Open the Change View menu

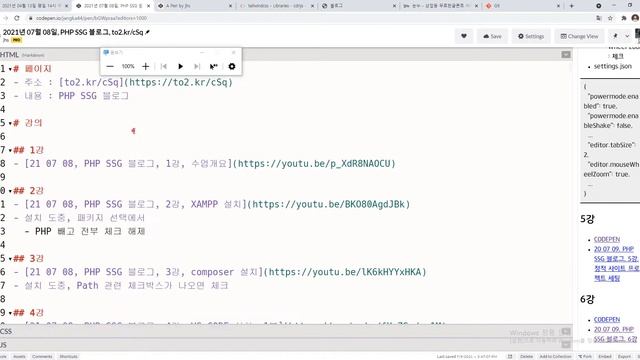(579, 36)
